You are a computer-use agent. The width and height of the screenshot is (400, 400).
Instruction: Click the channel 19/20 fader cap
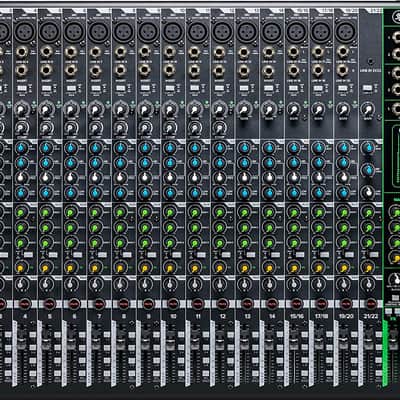343,338
